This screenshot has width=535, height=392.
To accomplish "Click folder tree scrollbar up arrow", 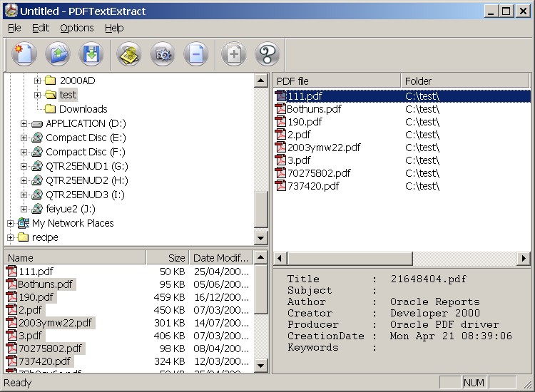I will coord(261,81).
